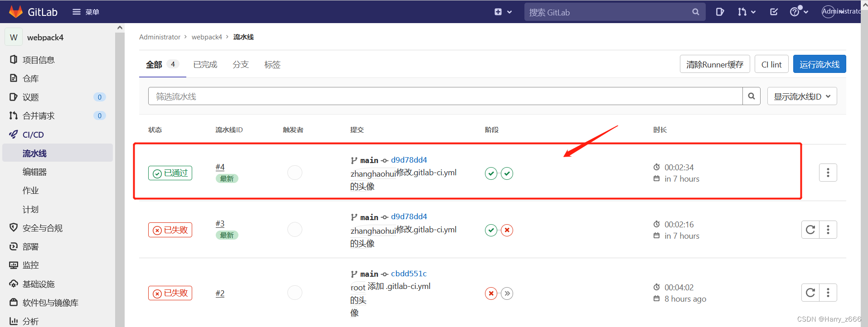868x327 pixels.
Task: Retry pipeline #3 with the retry icon
Action: (810, 230)
